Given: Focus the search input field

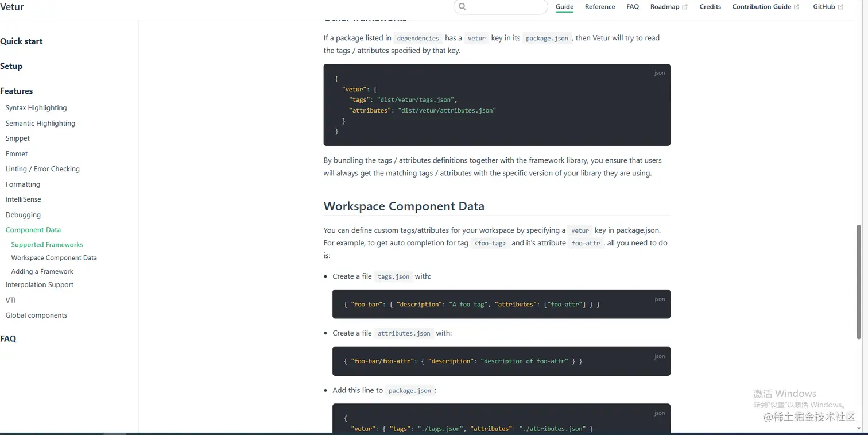Looking at the screenshot, I should tap(501, 7).
